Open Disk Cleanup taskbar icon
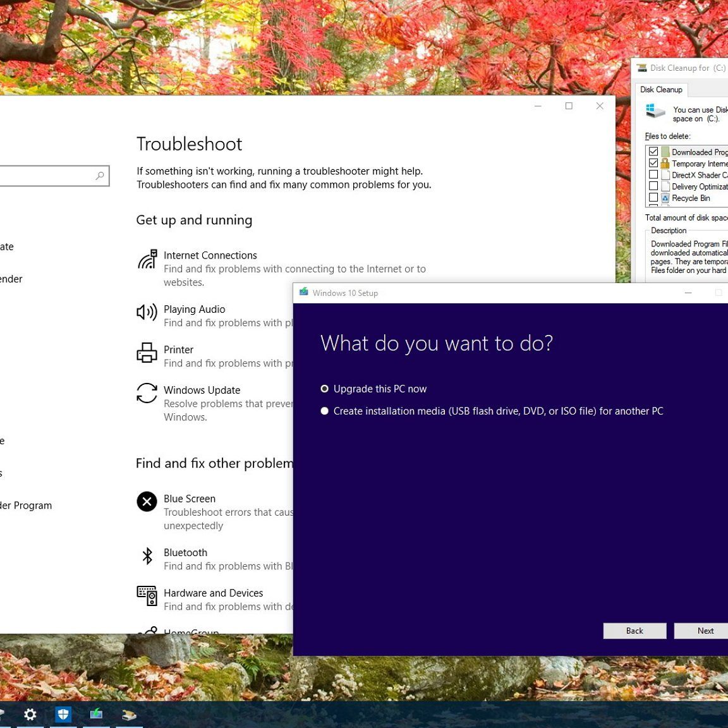Image resolution: width=728 pixels, height=728 pixels. click(x=129, y=715)
